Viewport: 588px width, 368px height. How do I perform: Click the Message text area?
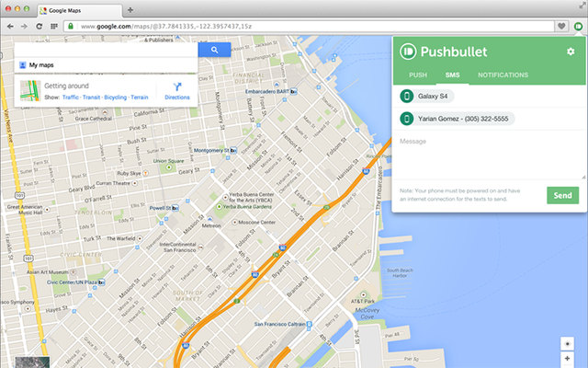489,155
